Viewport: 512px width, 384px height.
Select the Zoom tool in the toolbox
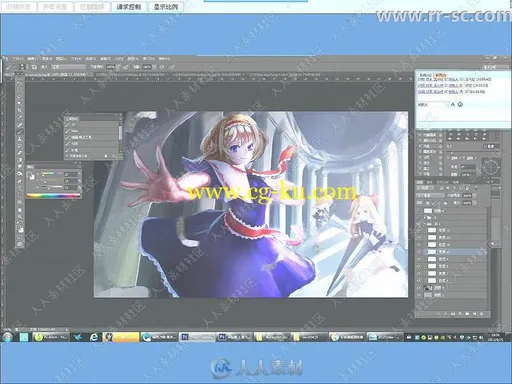[20, 217]
